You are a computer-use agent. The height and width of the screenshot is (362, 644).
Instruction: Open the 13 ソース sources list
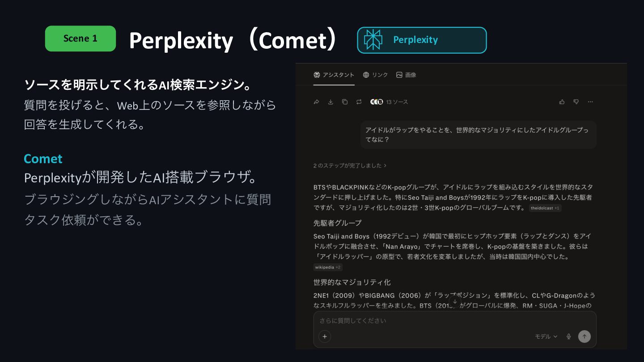(389, 102)
